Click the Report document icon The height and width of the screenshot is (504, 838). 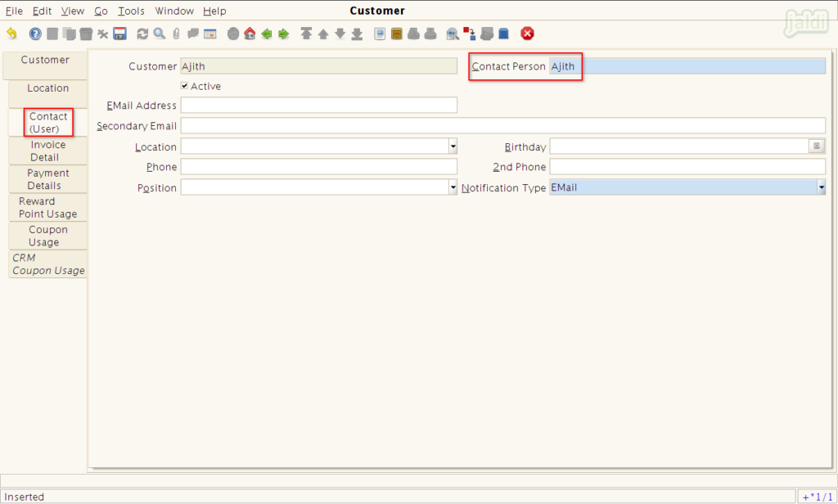tap(380, 34)
